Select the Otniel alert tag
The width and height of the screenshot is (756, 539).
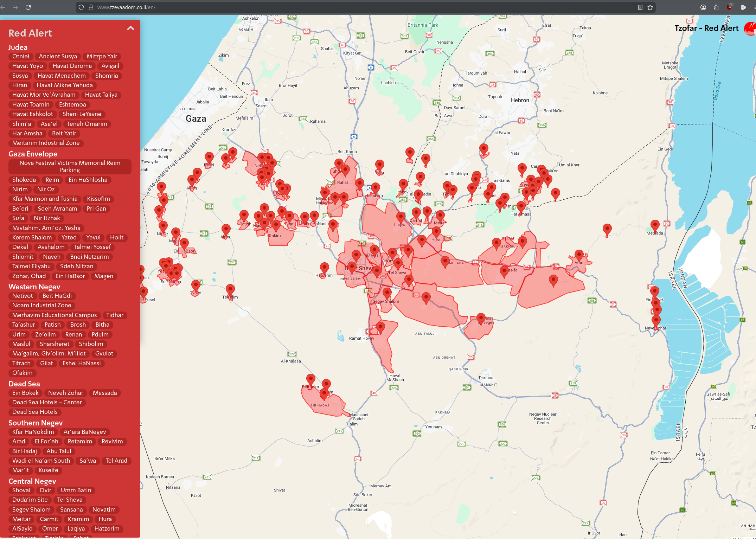pyautogui.click(x=21, y=56)
